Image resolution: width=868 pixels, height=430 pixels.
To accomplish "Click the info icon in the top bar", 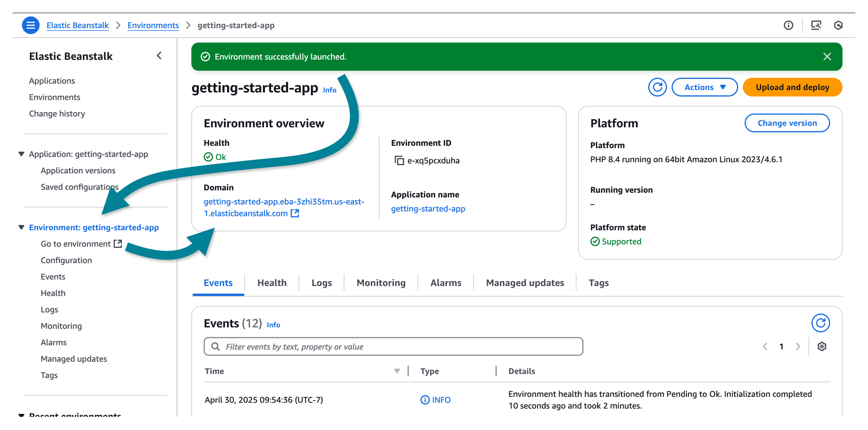I will tap(789, 25).
